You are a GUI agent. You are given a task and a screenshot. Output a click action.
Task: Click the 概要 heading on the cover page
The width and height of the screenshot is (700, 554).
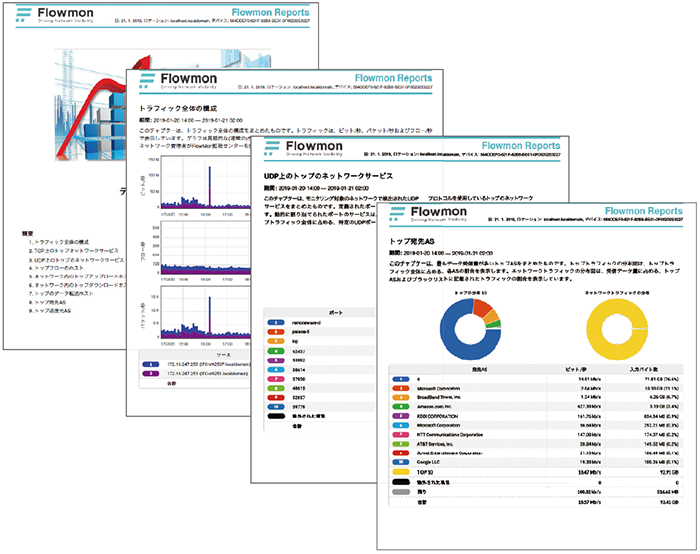click(27, 233)
